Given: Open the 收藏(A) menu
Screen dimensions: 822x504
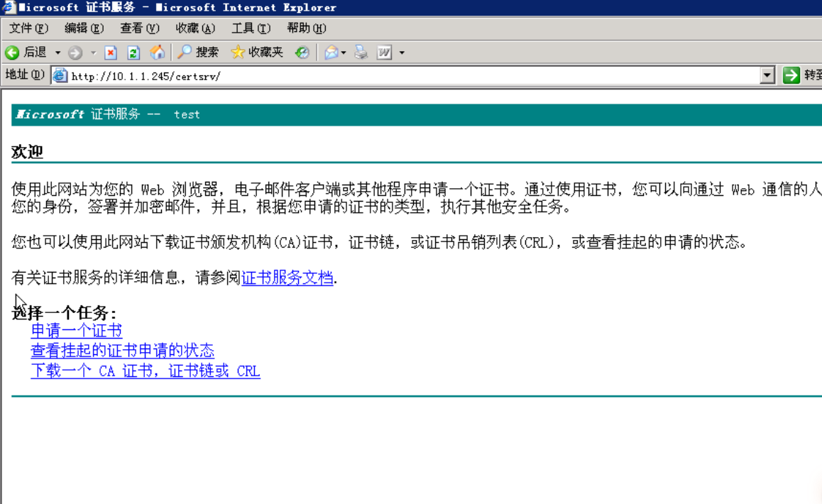Looking at the screenshot, I should click(x=195, y=28).
